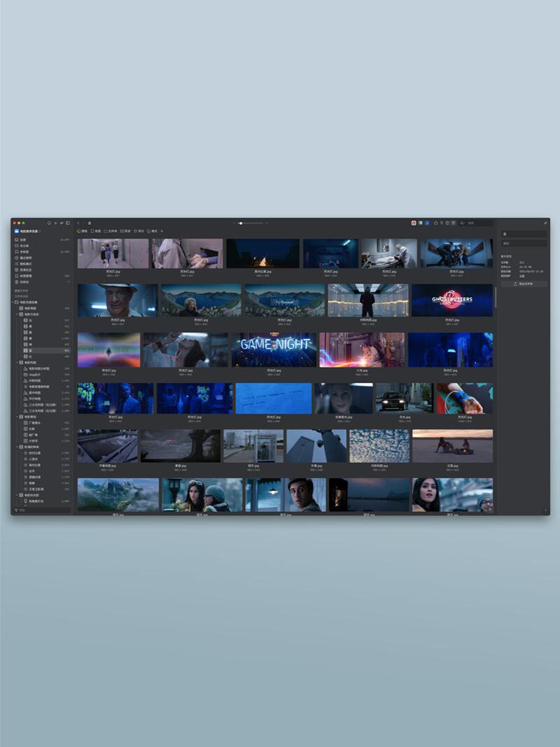560x747 pixels.
Task: Open the Color filter dropdown in the filter bar
Action: pos(83,231)
